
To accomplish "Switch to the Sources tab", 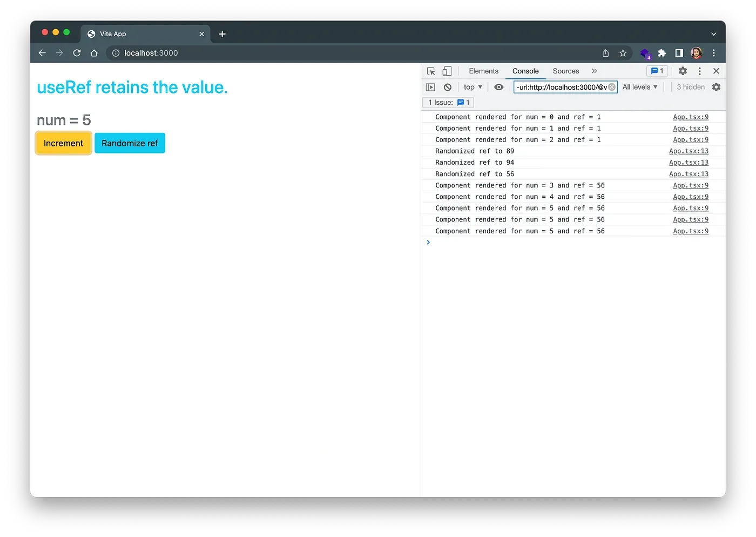I will click(x=566, y=71).
